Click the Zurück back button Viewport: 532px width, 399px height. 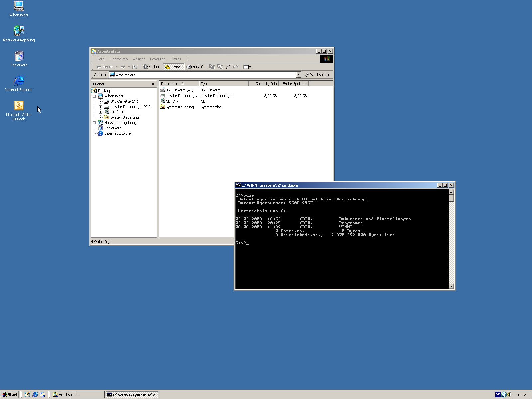click(104, 67)
